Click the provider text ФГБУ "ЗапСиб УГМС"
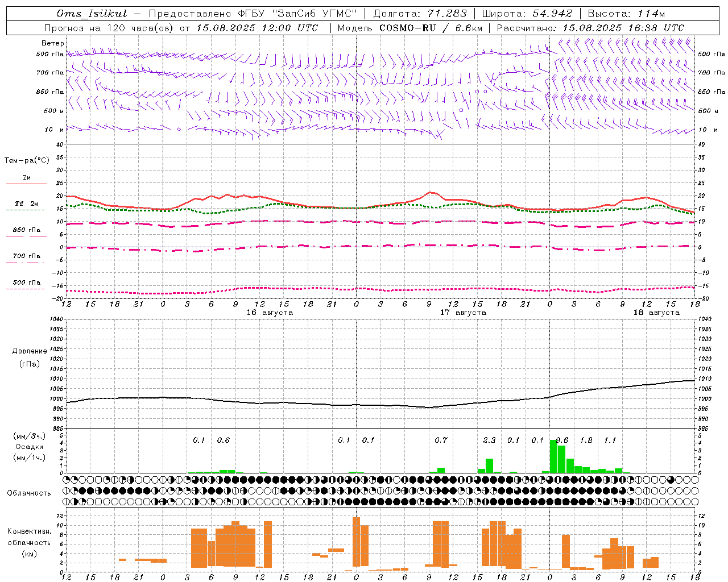This screenshot has height=582, width=728. tap(297, 14)
